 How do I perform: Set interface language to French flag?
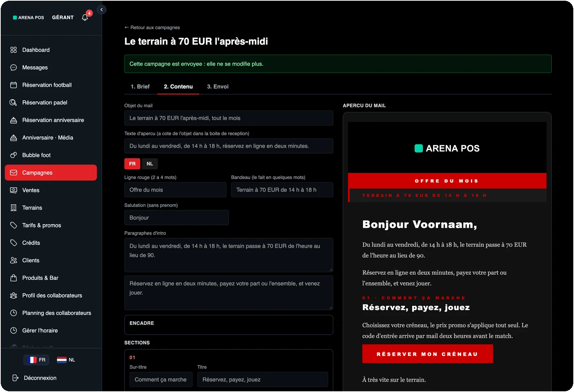[x=36, y=360]
